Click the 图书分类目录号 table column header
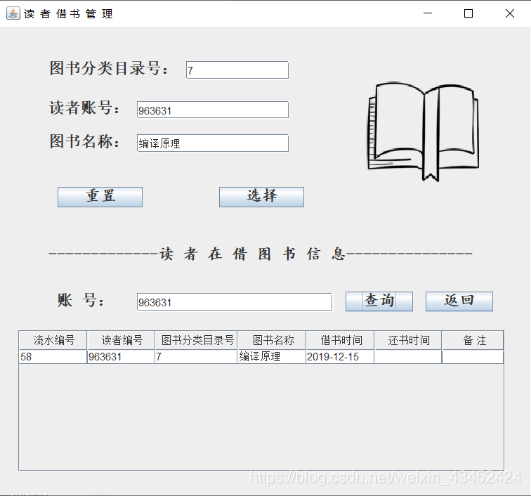Image resolution: width=531 pixels, height=496 pixels. (196, 340)
